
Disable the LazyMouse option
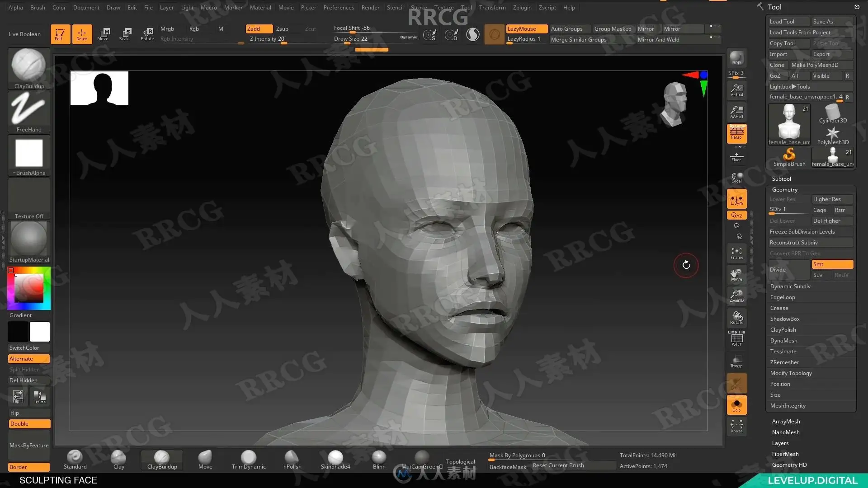[x=526, y=29]
